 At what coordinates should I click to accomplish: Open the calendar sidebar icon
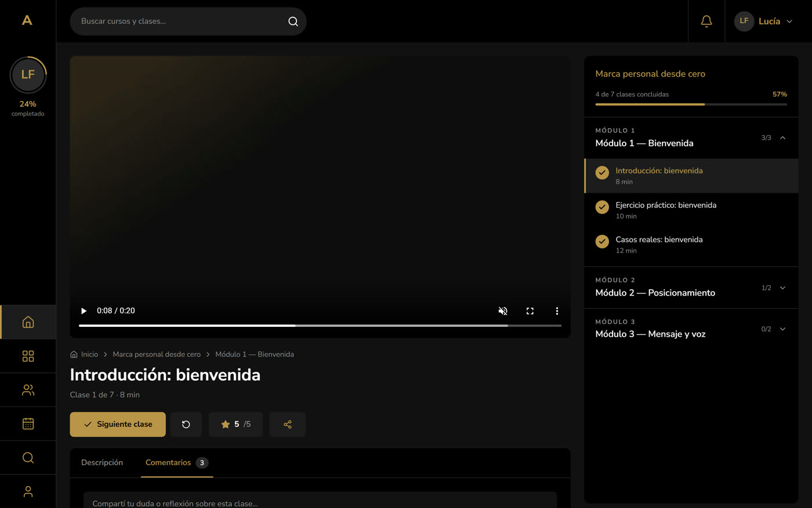28,424
